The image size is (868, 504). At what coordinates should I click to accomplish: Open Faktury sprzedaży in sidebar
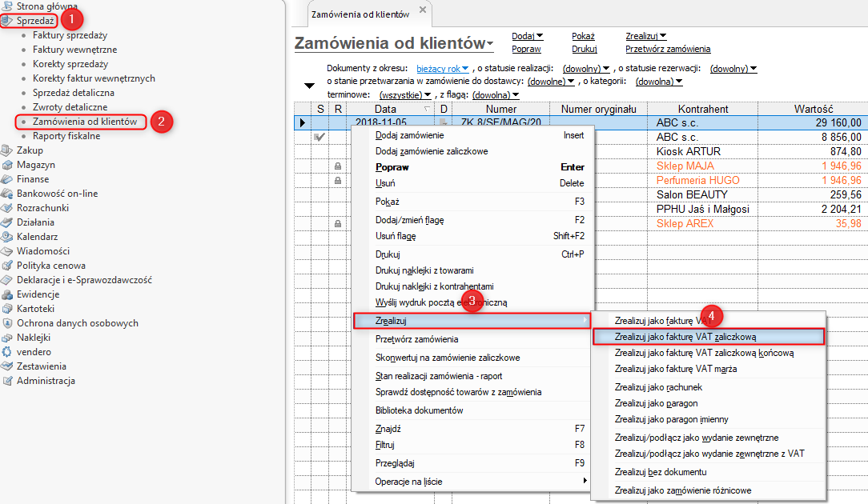coord(70,35)
